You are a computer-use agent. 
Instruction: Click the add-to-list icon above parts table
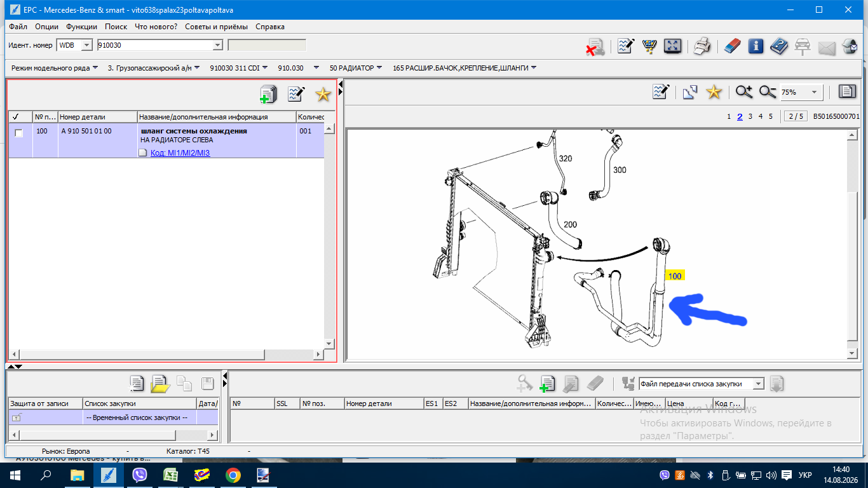pyautogui.click(x=269, y=94)
